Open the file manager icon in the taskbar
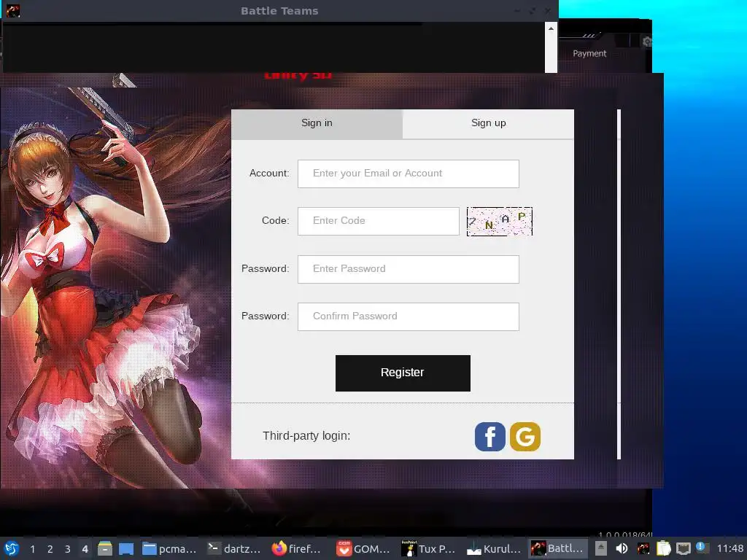The image size is (747, 560). pos(105,548)
